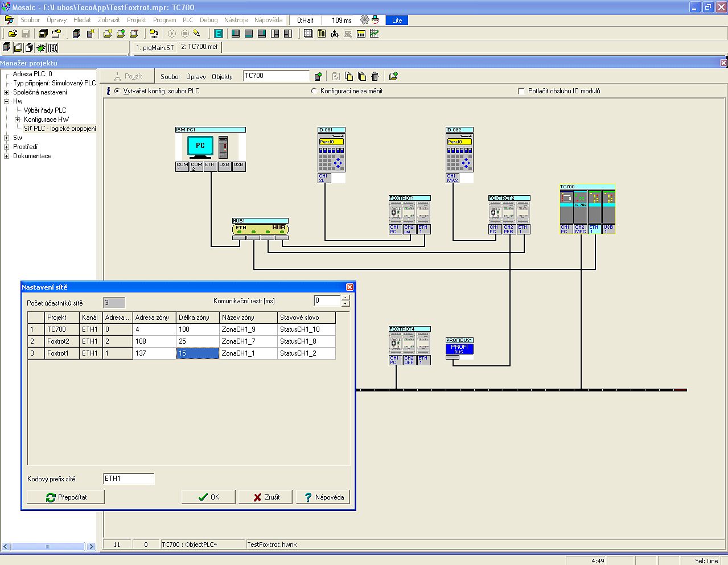Viewport: 728px width, 565px height.
Task: Click the graph chart icon in toolbar
Action: tap(374, 34)
